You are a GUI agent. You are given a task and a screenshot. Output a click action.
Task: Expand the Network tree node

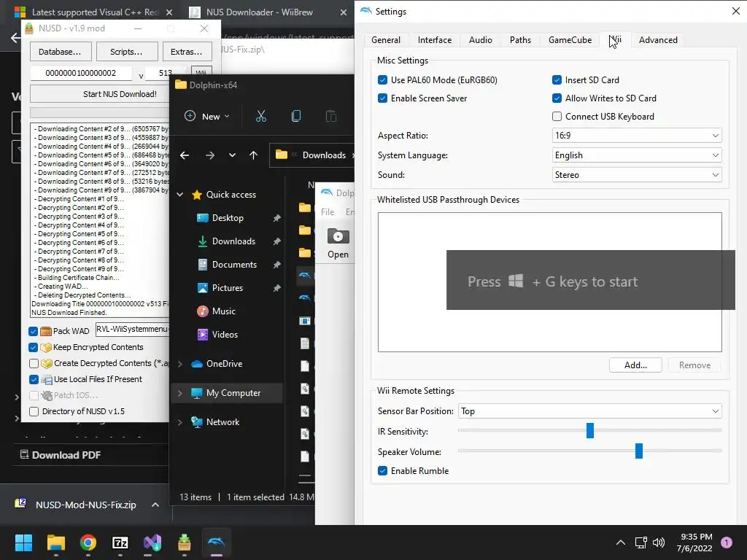(x=180, y=422)
